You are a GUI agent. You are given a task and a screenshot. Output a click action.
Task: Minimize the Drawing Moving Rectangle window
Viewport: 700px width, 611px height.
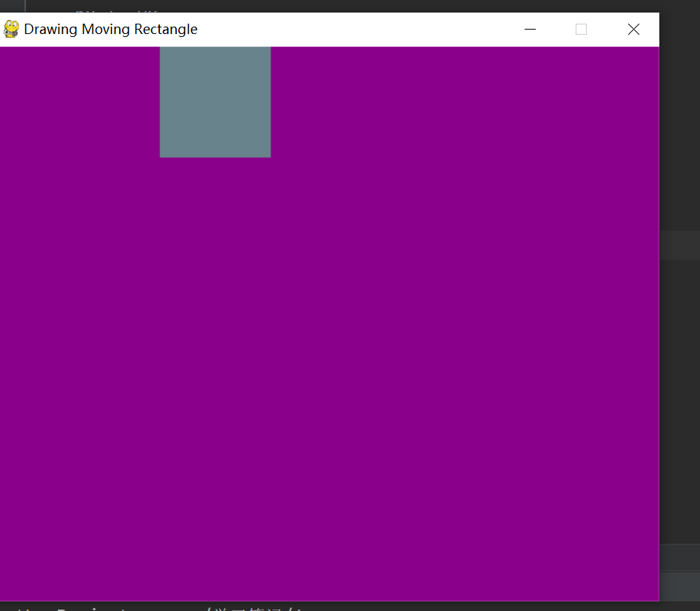[530, 30]
